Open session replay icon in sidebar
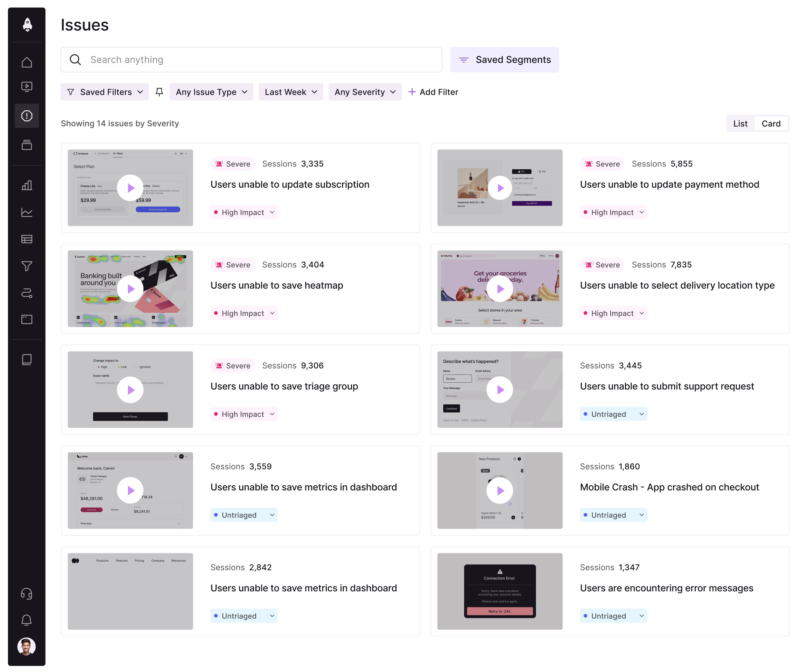The image size is (807, 672). tap(26, 87)
